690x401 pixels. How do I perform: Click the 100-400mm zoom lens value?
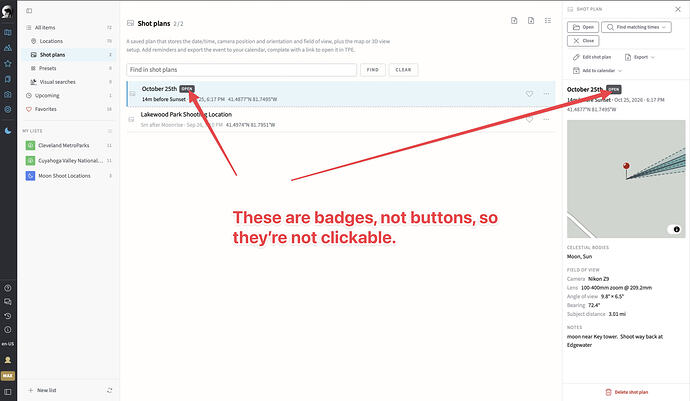click(x=617, y=288)
